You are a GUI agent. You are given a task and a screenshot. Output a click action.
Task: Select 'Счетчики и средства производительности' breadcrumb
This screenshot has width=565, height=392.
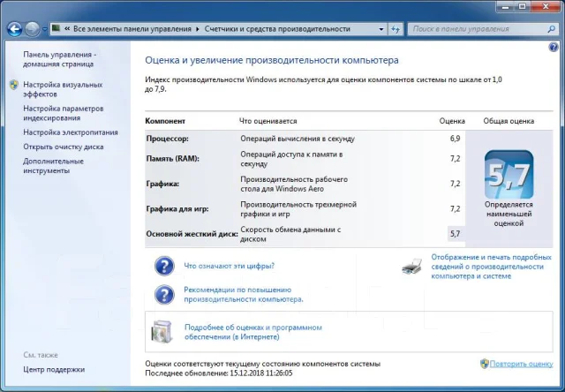[x=277, y=29]
